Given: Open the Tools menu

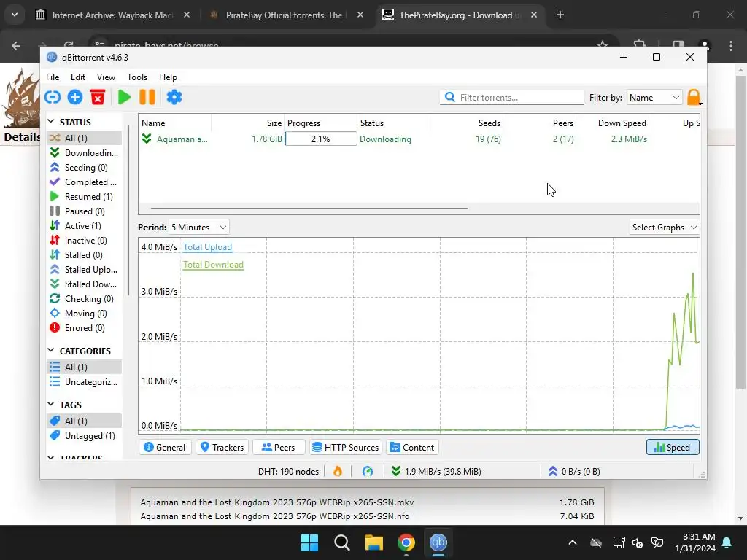Looking at the screenshot, I should [136, 77].
